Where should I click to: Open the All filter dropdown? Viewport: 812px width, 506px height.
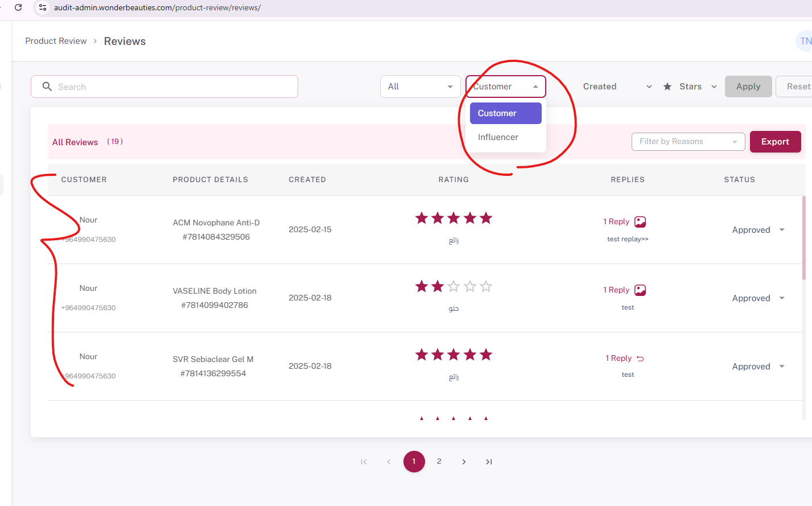tap(420, 87)
